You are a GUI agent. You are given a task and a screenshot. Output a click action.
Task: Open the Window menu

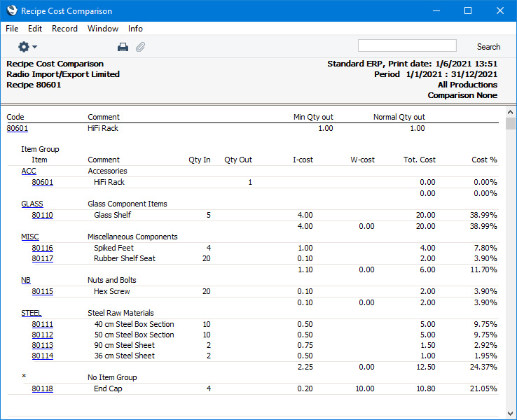[x=103, y=29]
